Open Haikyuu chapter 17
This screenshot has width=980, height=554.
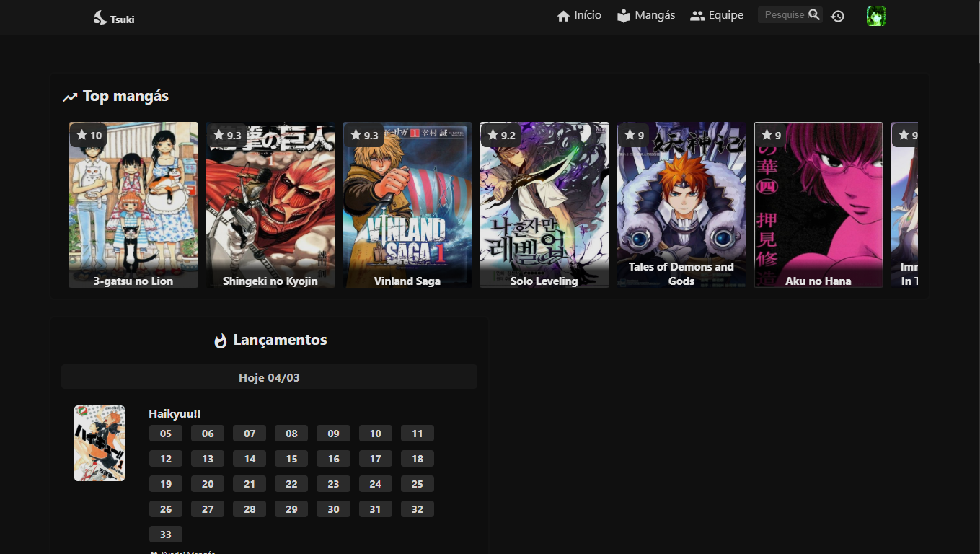coord(376,459)
